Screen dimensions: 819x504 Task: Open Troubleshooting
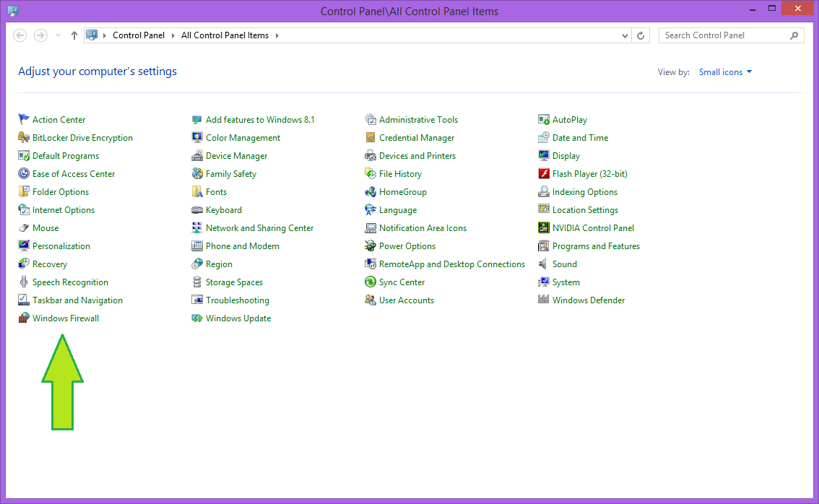pyautogui.click(x=238, y=300)
